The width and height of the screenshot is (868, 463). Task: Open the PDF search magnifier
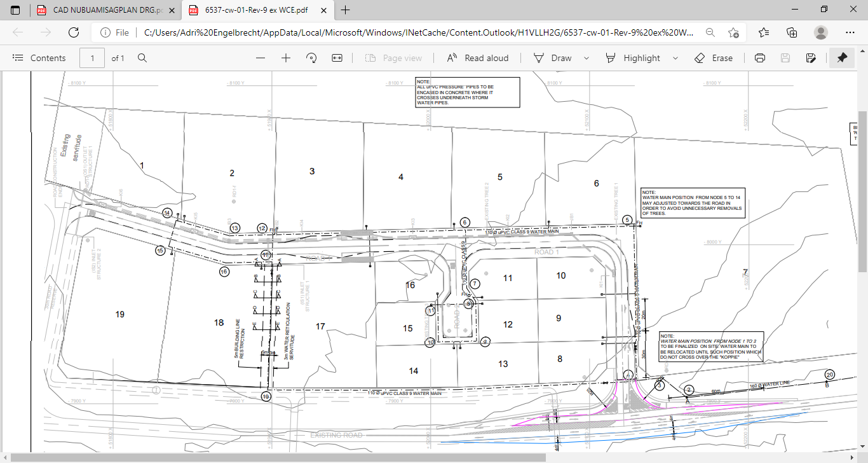pos(142,58)
